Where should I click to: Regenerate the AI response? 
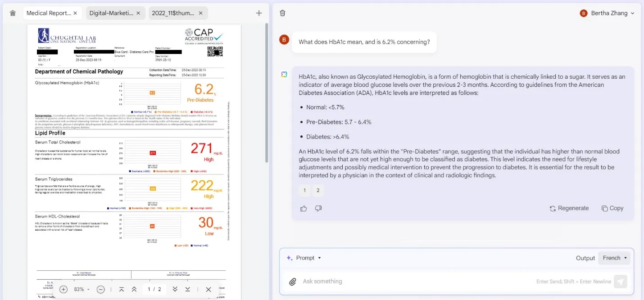click(569, 208)
